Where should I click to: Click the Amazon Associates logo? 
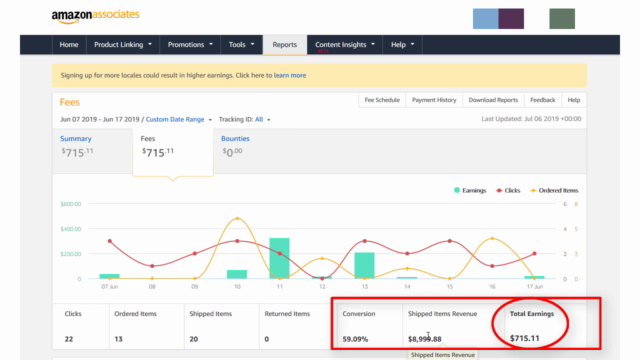(96, 16)
